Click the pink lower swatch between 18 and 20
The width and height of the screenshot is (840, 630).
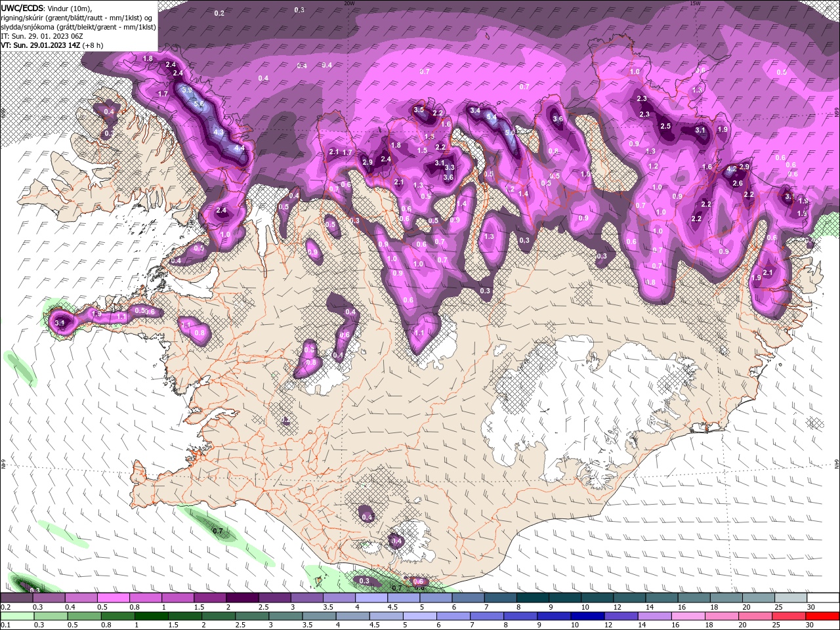tap(722, 616)
